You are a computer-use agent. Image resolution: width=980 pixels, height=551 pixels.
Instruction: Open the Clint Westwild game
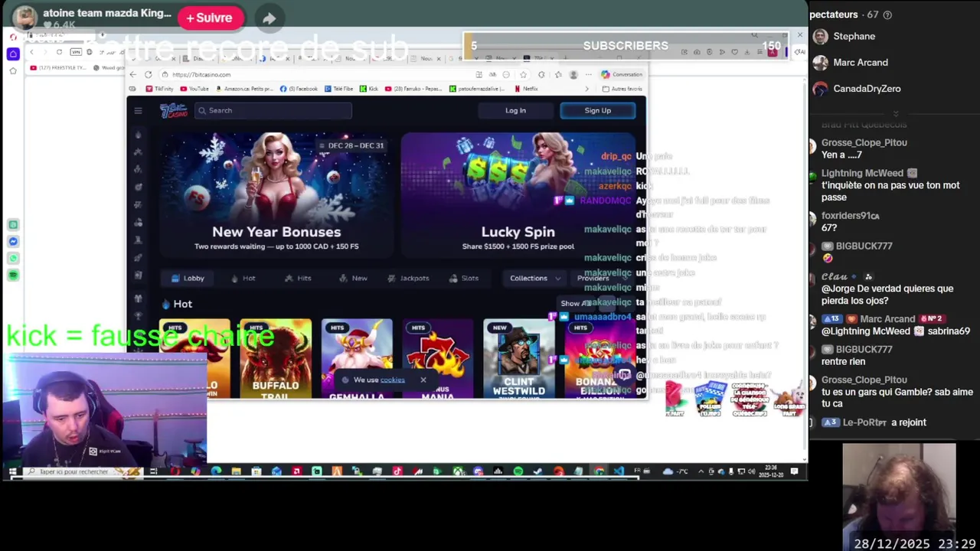(519, 358)
